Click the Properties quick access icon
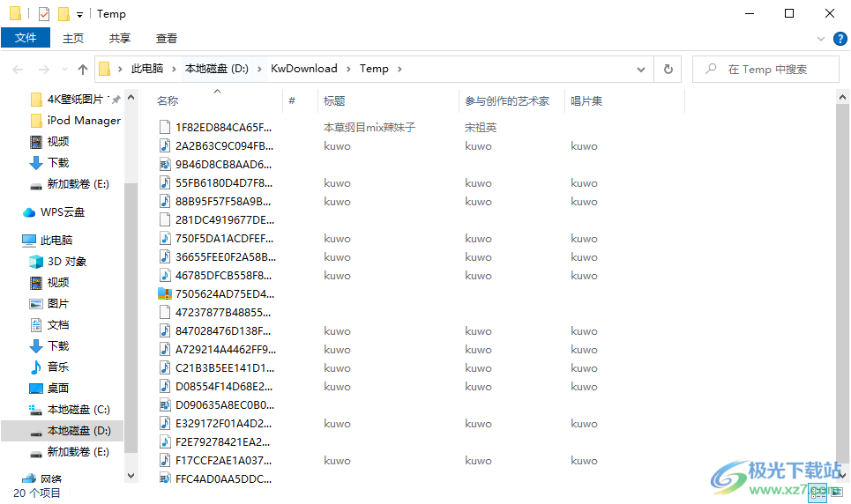Viewport: 851px width, 504px height. click(x=44, y=13)
